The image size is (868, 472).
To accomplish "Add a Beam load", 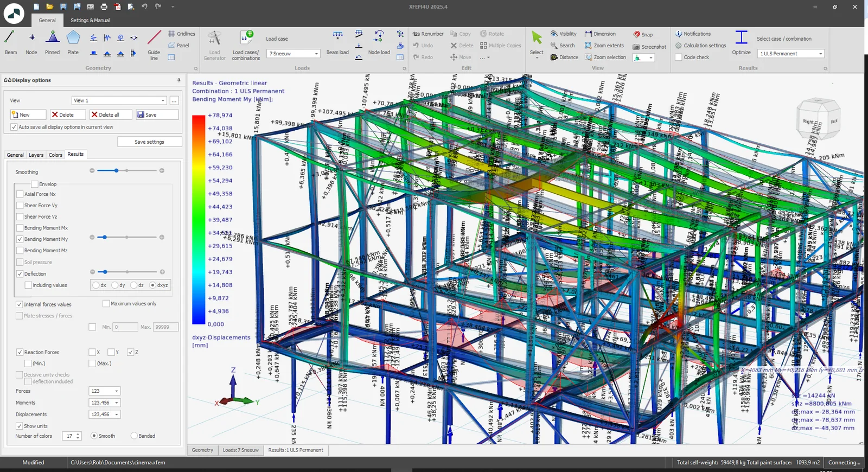I will 337,43.
